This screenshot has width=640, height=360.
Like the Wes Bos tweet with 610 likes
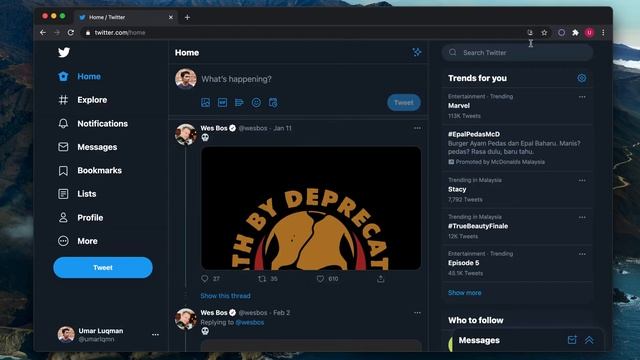[x=320, y=279]
